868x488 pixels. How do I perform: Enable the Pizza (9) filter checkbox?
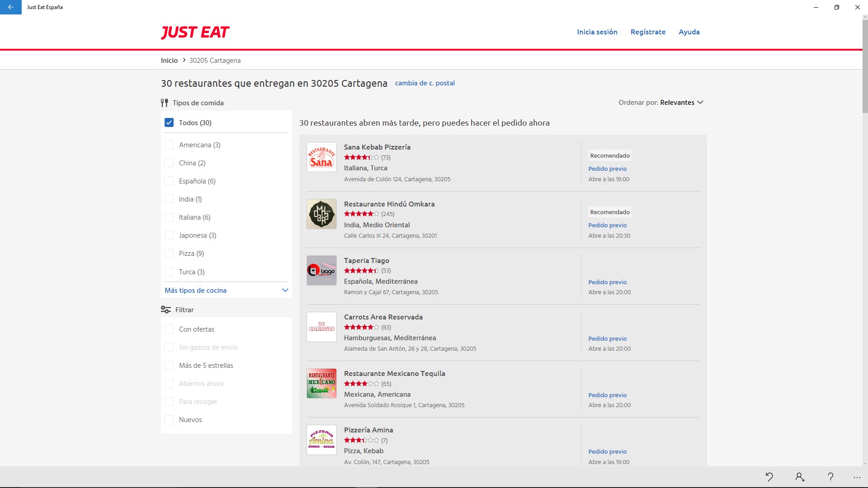pyautogui.click(x=169, y=253)
